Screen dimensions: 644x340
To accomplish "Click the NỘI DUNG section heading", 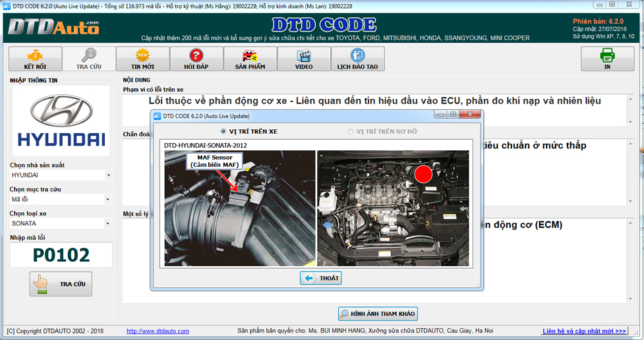I will click(136, 80).
